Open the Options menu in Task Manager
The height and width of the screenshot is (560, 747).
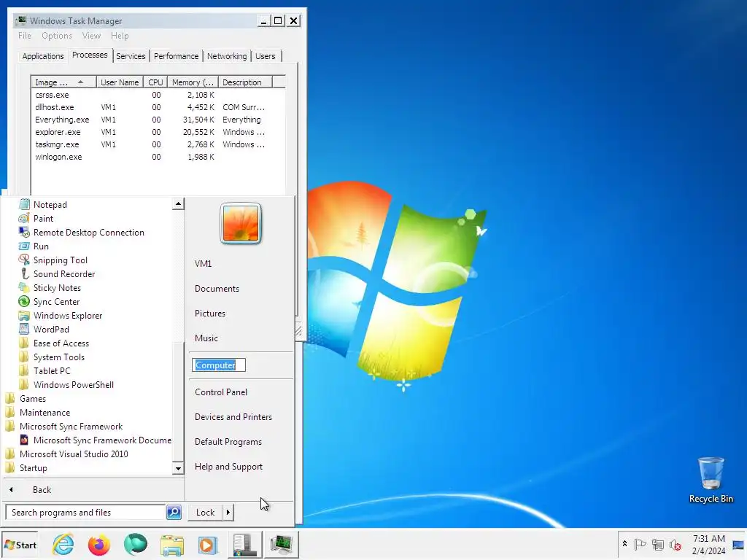[x=57, y=36]
